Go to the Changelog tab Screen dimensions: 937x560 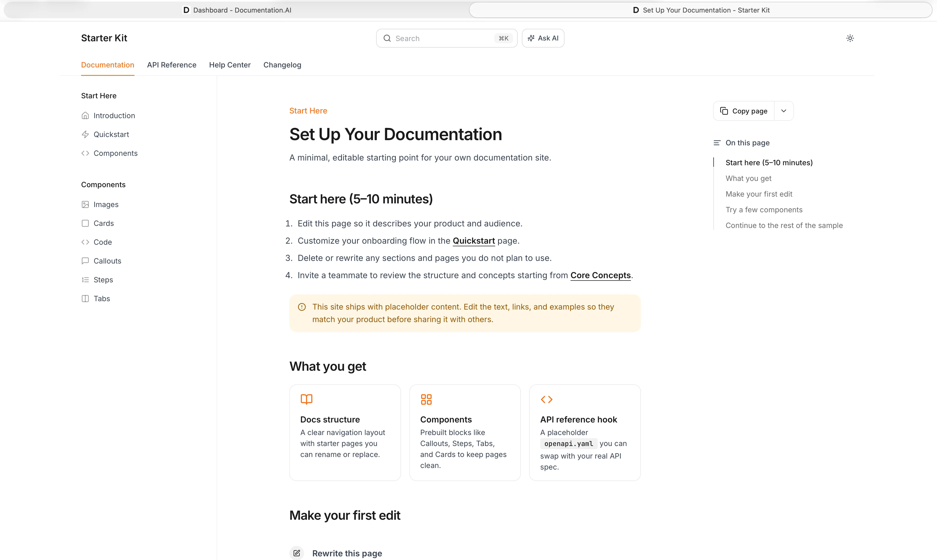tap(283, 65)
